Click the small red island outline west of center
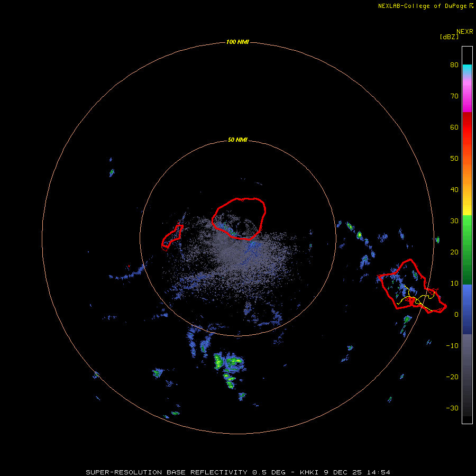 point(172,237)
